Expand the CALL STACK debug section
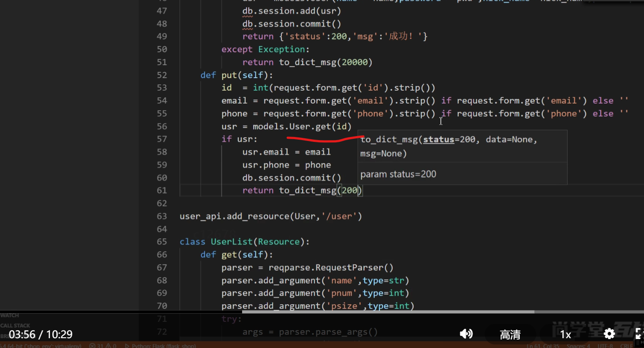 15,325
